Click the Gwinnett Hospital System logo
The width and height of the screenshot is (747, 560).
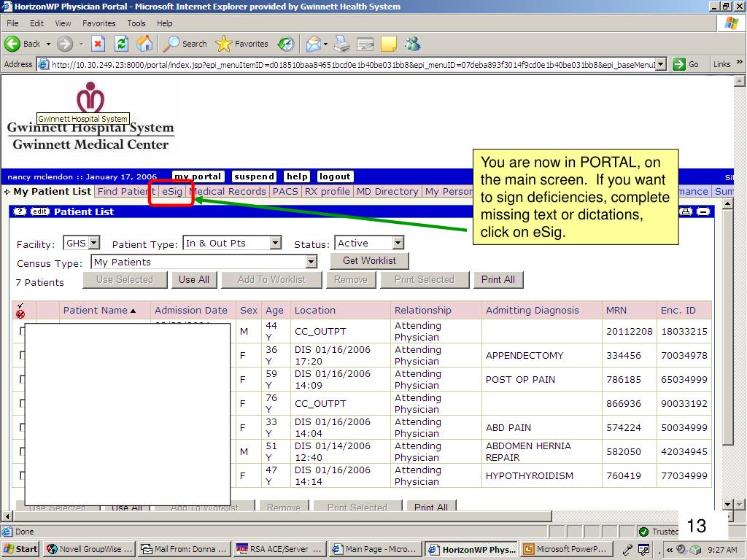coord(90,117)
